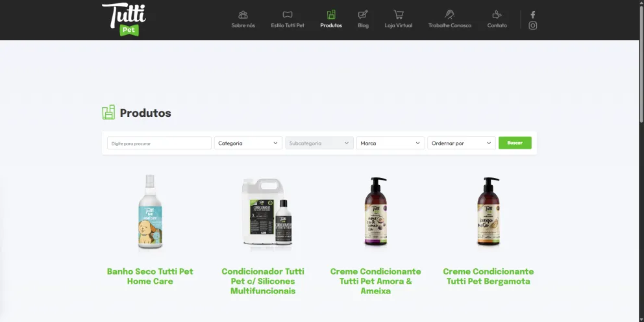Viewport: 644px width, 322px height.
Task: Open Creme Condicionante Bergamota bottle image
Action: [x=488, y=212]
